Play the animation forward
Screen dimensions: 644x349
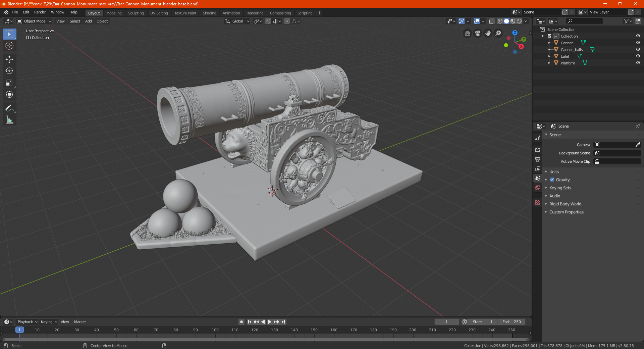pyautogui.click(x=269, y=322)
